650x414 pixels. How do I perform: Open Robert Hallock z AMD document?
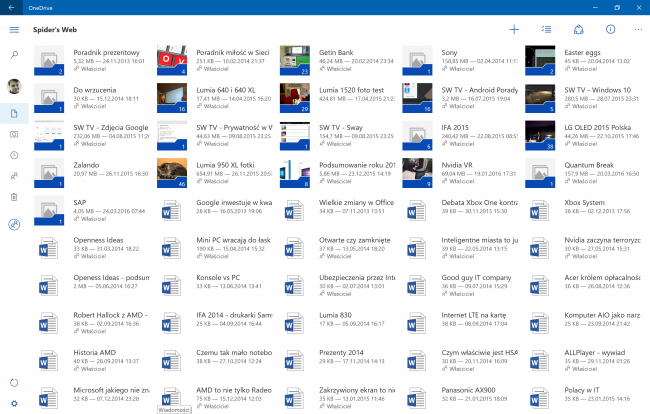(91, 323)
